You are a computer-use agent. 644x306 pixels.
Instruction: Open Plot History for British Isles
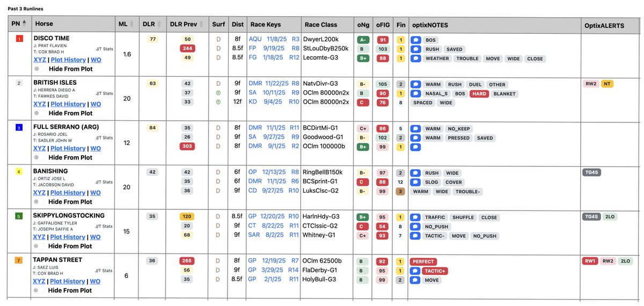(x=68, y=104)
